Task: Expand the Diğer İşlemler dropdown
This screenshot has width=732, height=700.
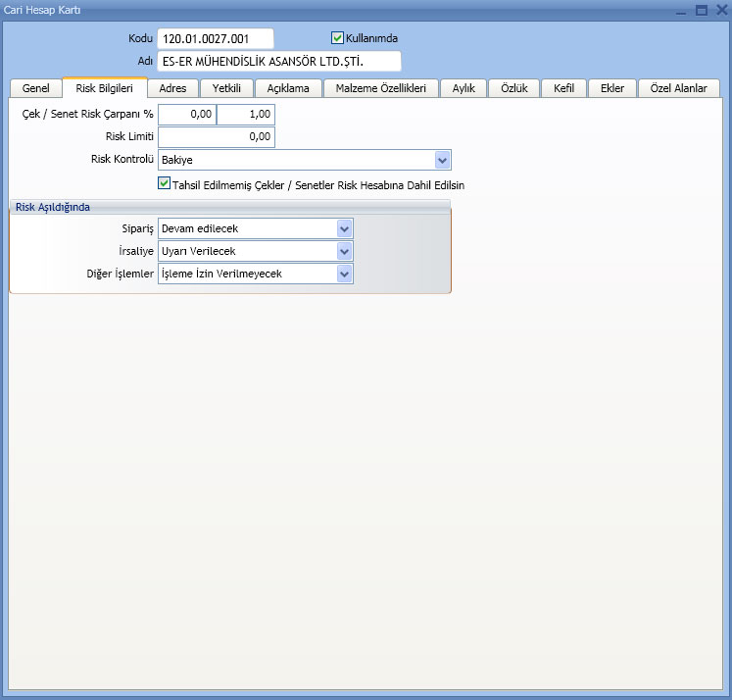Action: pos(344,274)
